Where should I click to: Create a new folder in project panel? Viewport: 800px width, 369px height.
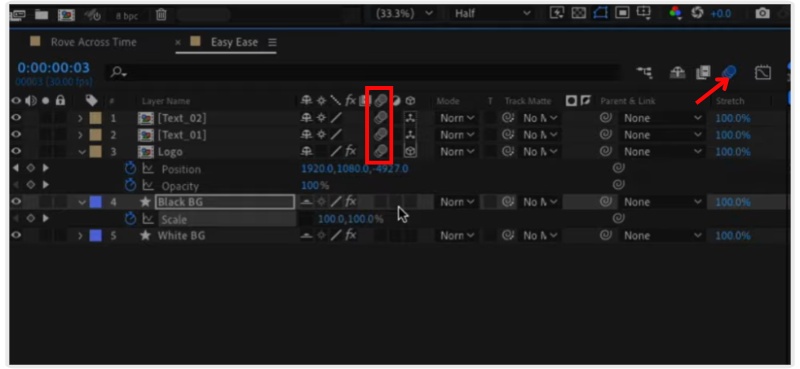[x=42, y=15]
